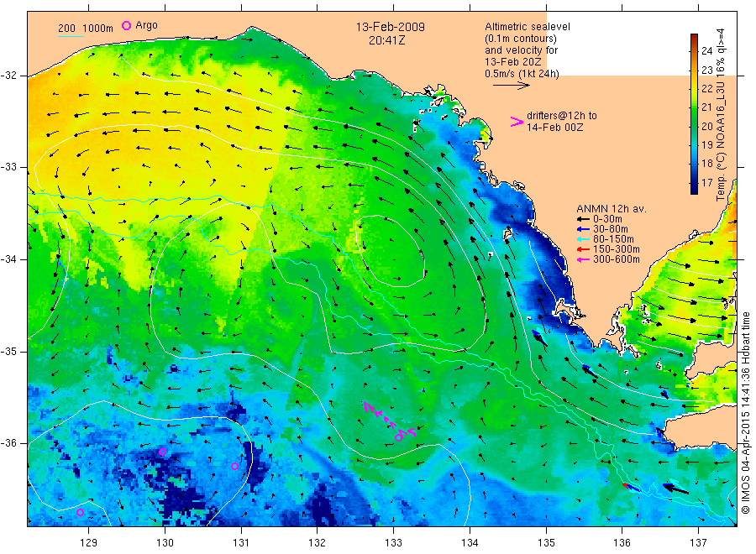Viewport: 756px width, 554px height.
Task: Click the '(0.1m contours)' text
Action: (520, 39)
